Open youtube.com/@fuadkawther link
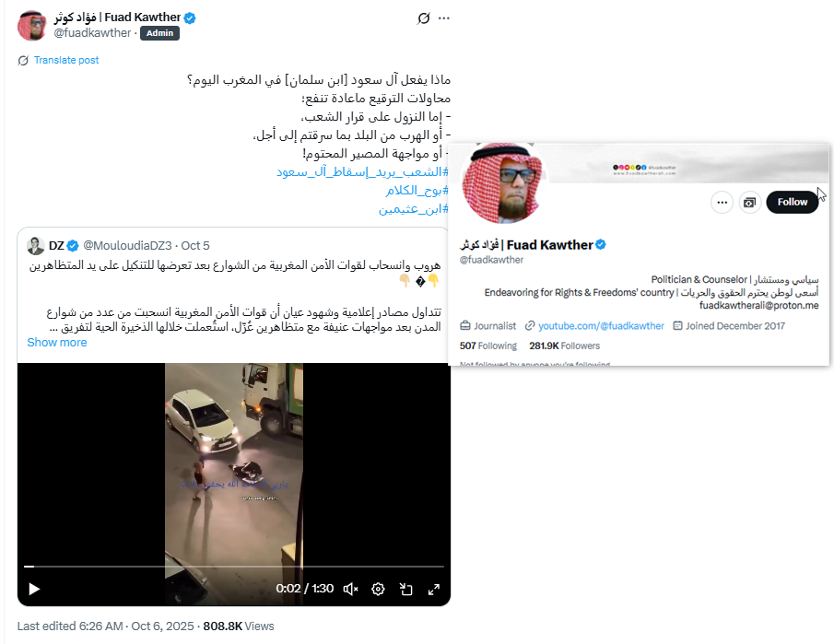 pyautogui.click(x=601, y=326)
